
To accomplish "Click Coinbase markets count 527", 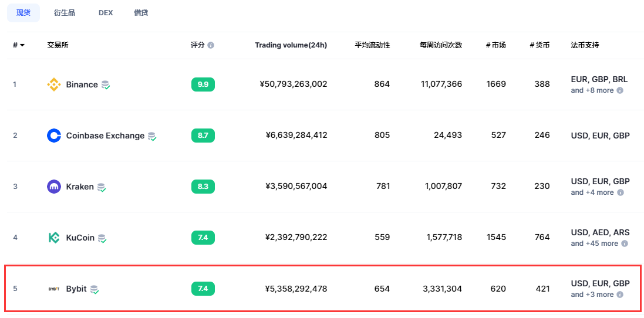I will (x=498, y=136).
